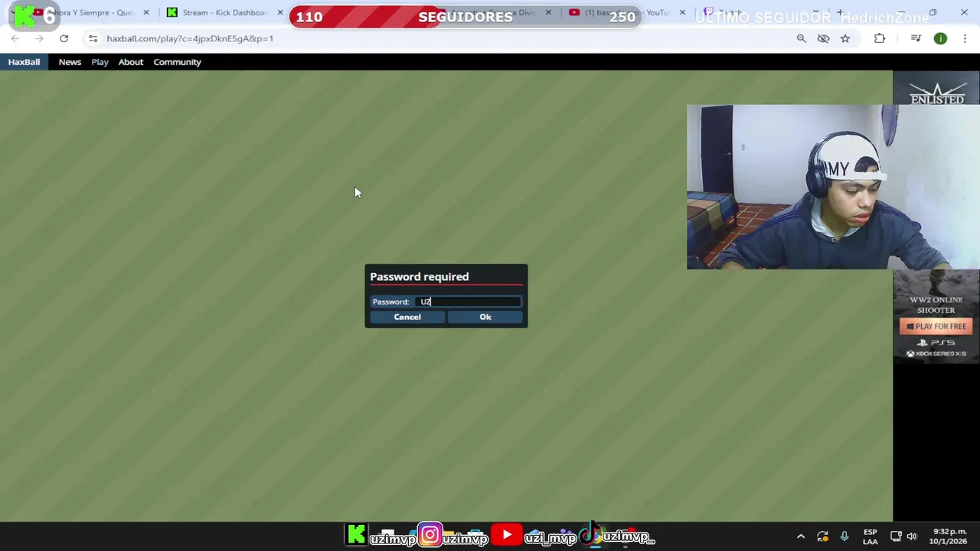
Task: Close the YouTube browser tab
Action: [x=682, y=12]
